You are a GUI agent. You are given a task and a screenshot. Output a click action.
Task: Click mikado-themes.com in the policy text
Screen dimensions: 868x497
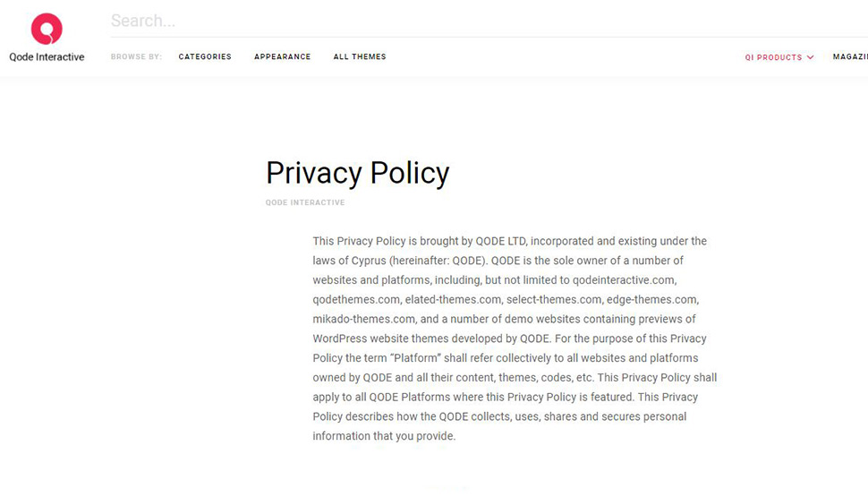(x=363, y=319)
